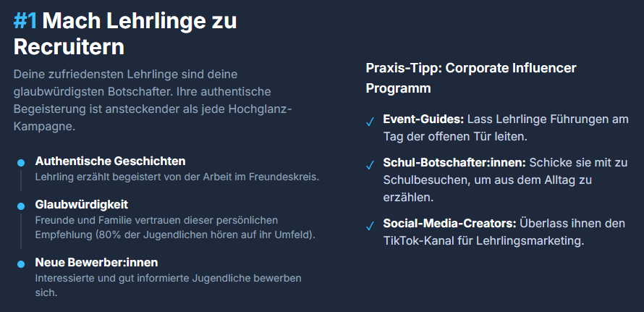Click the checkmark next to Schul-Botschafter:innen

(x=370, y=164)
